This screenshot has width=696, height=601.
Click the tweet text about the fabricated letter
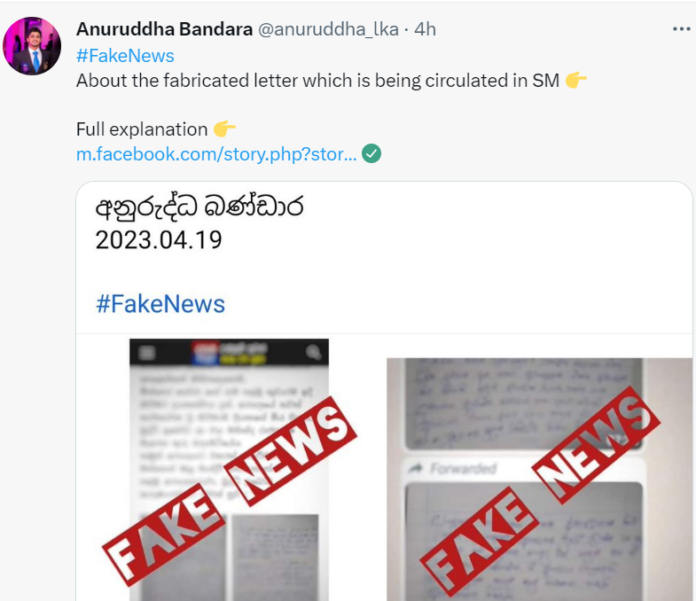coord(318,81)
